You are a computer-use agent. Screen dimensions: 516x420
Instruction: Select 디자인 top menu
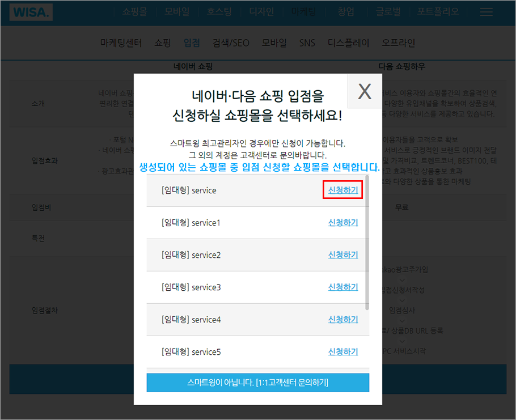click(261, 12)
